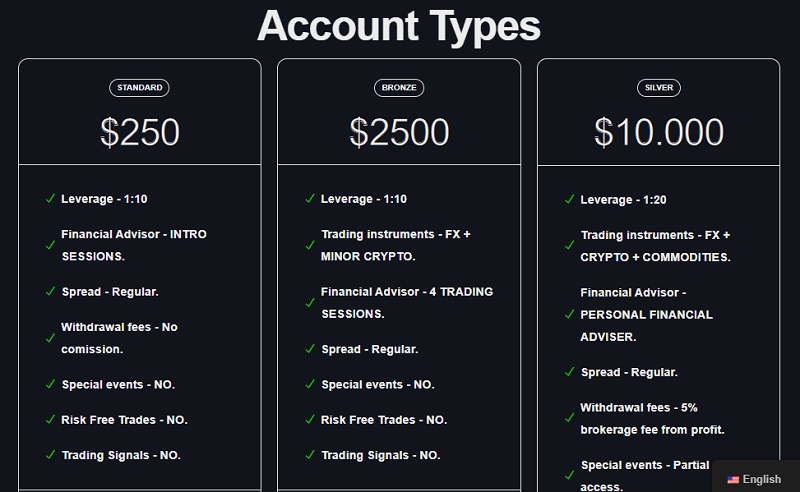This screenshot has width=800, height=492.
Task: Select the SILVER account badge
Action: [659, 88]
